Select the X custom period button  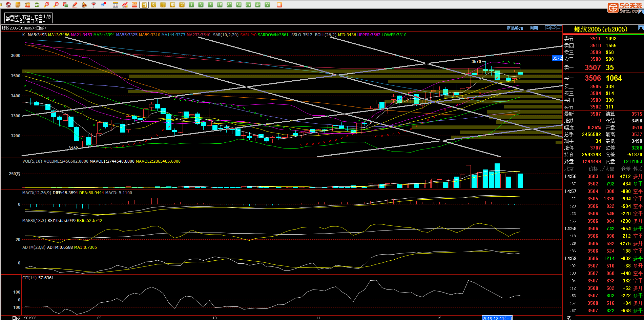point(182,5)
